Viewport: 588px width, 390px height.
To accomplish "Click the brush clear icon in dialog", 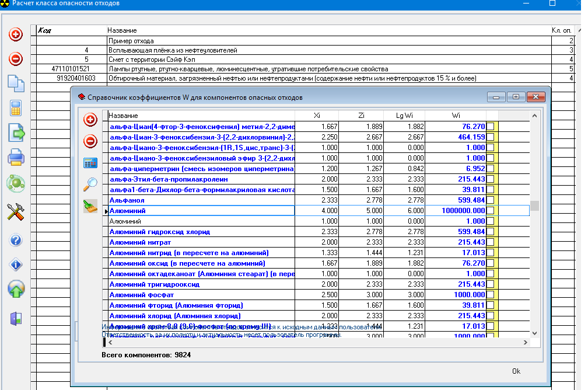I will (90, 206).
